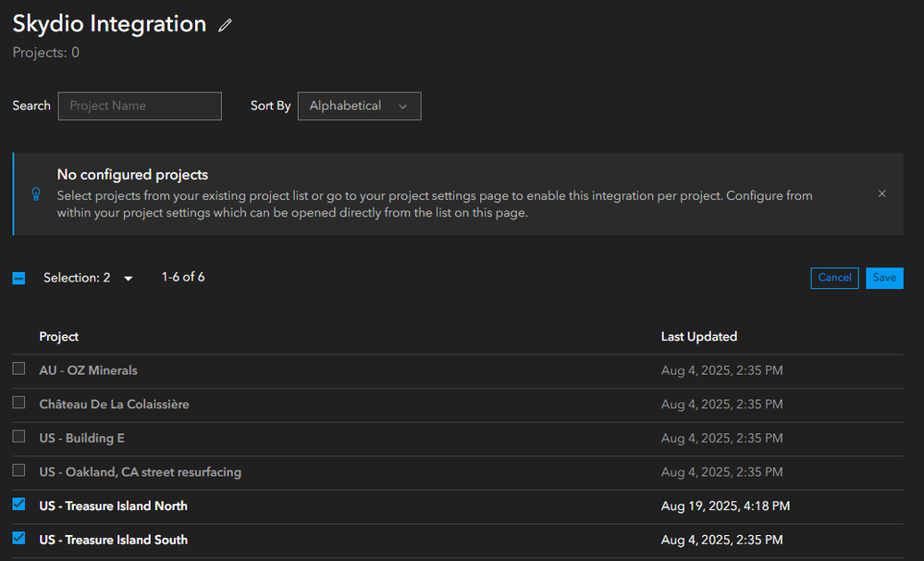Click the Save button

[884, 278]
